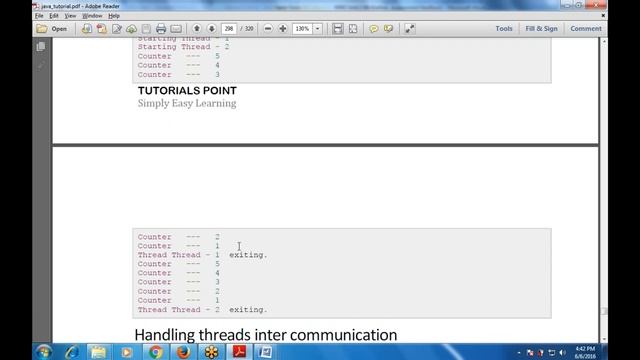Image resolution: width=640 pixels, height=360 pixels.
Task: Click 'Thread Thread - 2 exiting.' line
Action: coord(202,309)
